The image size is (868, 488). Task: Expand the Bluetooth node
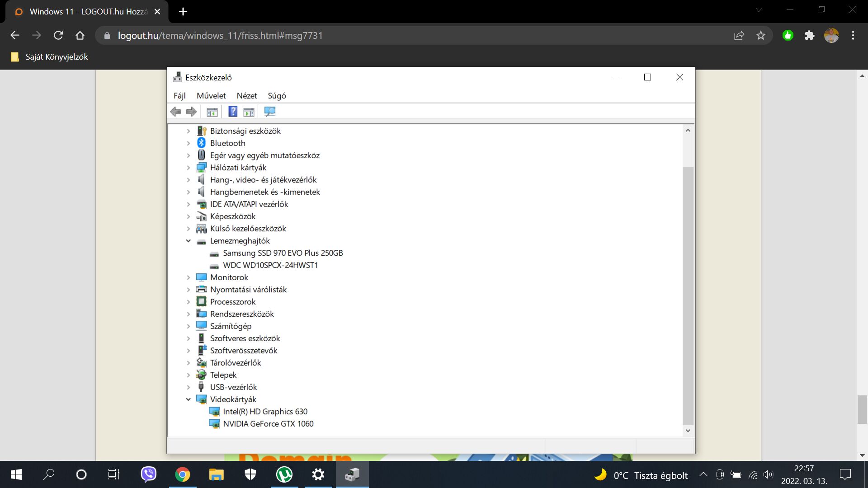pyautogui.click(x=189, y=143)
